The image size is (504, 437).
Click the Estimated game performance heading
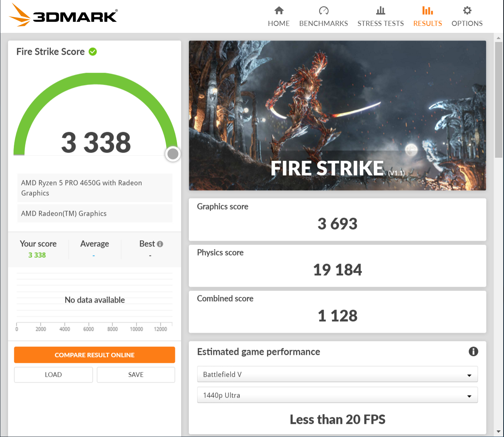point(259,352)
